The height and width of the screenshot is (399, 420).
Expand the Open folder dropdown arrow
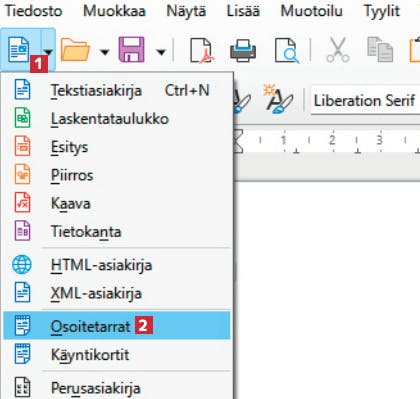(105, 52)
